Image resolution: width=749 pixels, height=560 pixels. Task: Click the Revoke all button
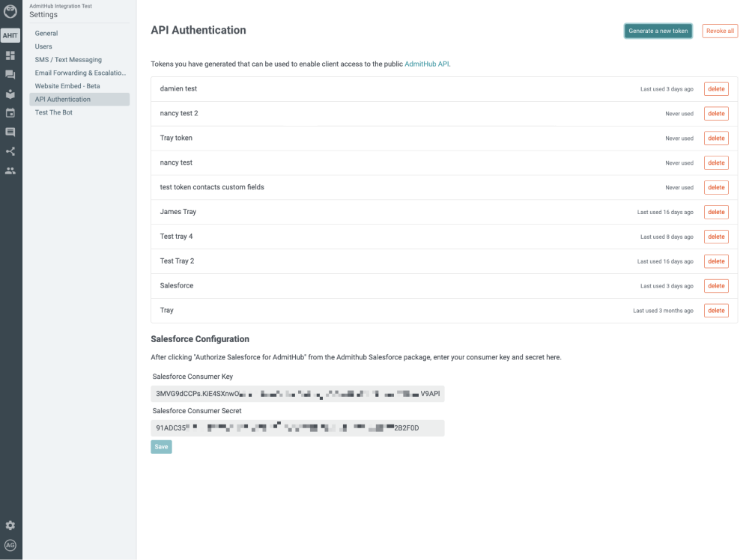[719, 31]
